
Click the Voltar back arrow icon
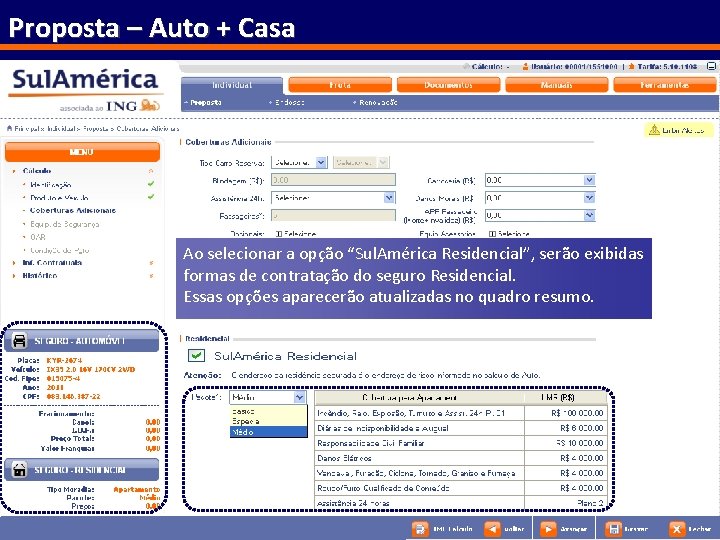[x=492, y=529]
